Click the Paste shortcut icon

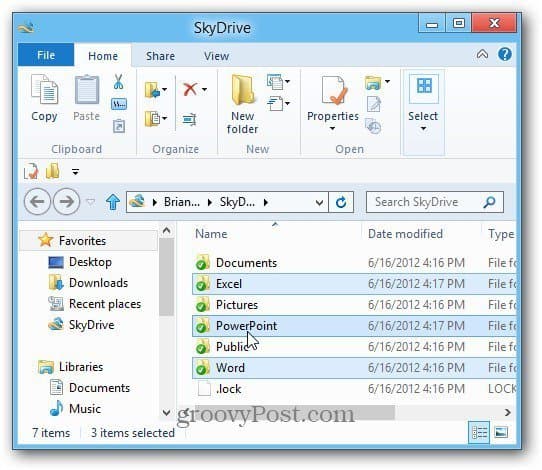tap(119, 126)
